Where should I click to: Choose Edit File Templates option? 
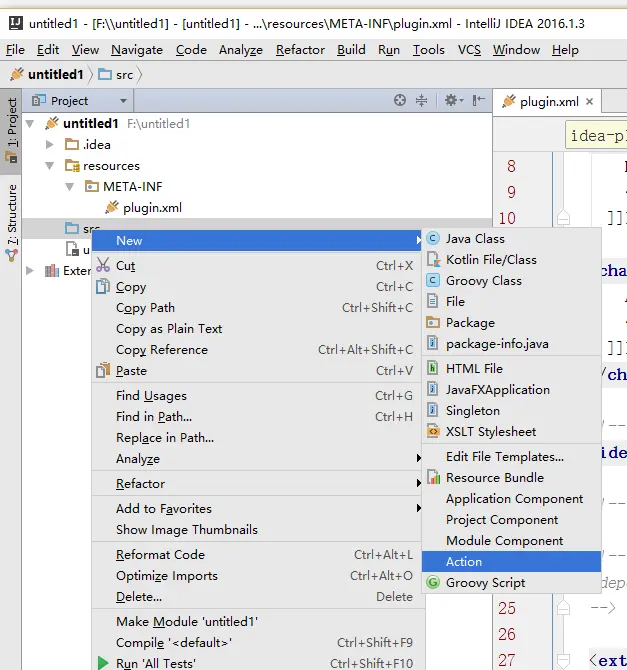click(504, 456)
